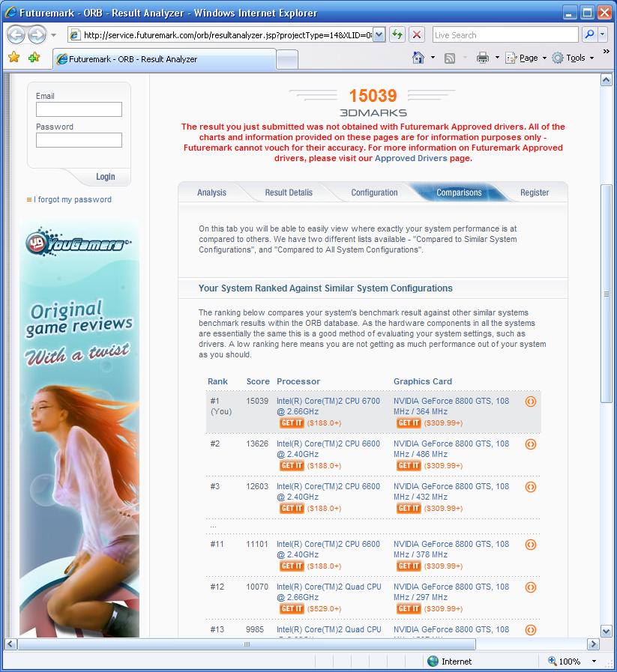Open a new blank browser tab
Screen dimensions: 617x672
tap(287, 60)
